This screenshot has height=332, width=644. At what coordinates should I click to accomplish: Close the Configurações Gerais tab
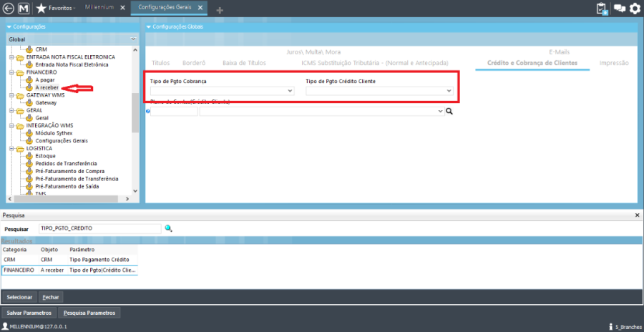coord(200,8)
